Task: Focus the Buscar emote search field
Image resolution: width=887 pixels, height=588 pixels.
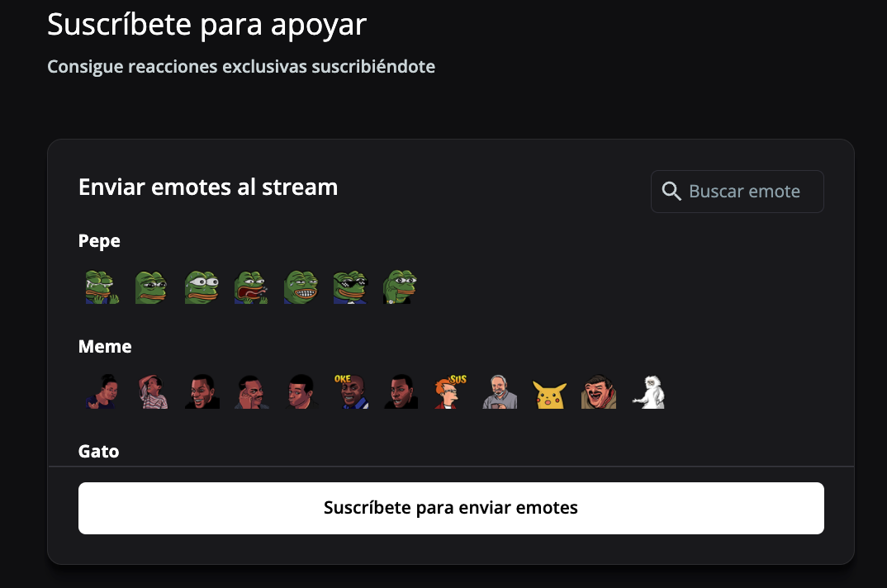Action: (x=737, y=192)
